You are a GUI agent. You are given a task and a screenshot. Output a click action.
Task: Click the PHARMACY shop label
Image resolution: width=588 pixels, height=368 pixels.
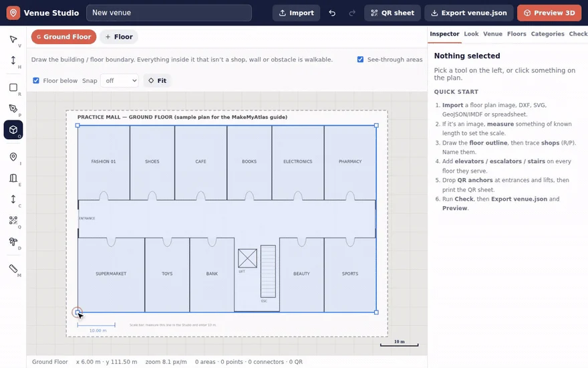tap(350, 161)
